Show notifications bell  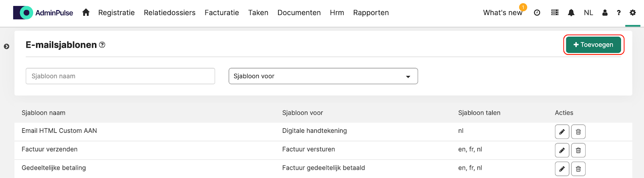[x=571, y=13]
